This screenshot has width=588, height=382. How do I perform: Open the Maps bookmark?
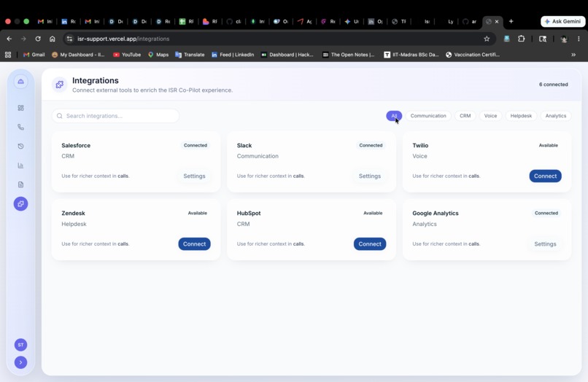158,55
